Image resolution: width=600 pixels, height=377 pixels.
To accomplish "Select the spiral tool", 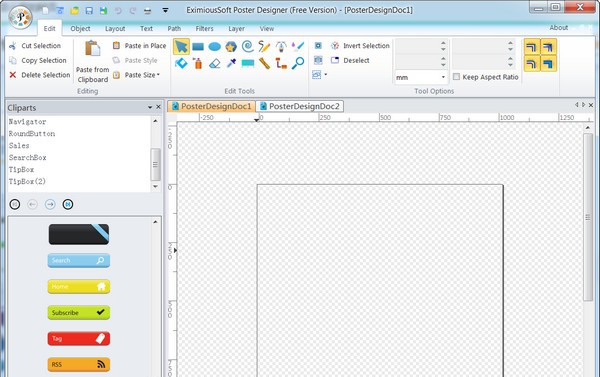I will click(248, 47).
